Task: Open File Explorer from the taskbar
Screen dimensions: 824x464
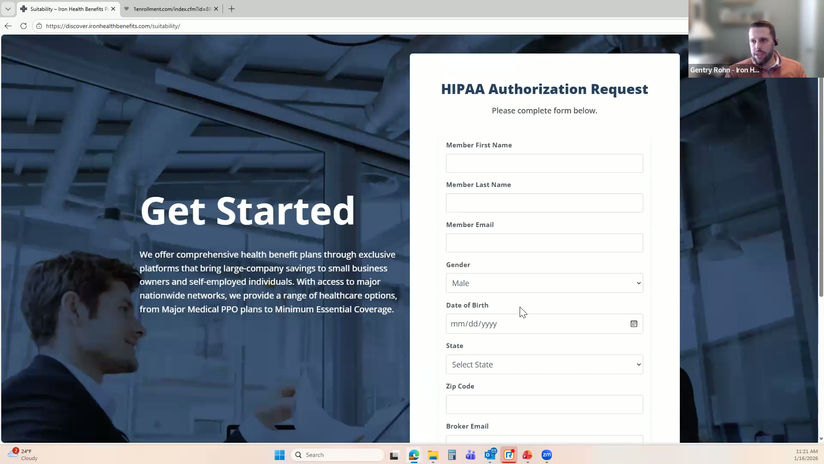Action: click(x=432, y=455)
